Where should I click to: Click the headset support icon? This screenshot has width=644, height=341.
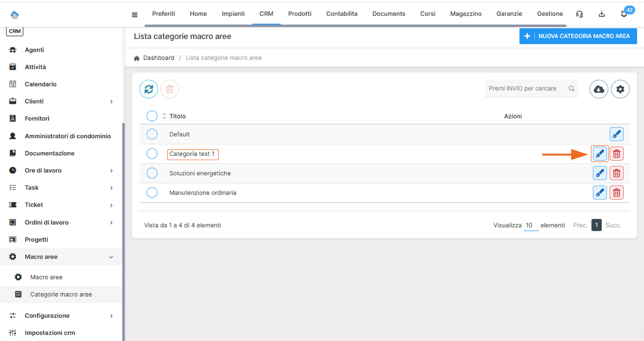tap(579, 14)
